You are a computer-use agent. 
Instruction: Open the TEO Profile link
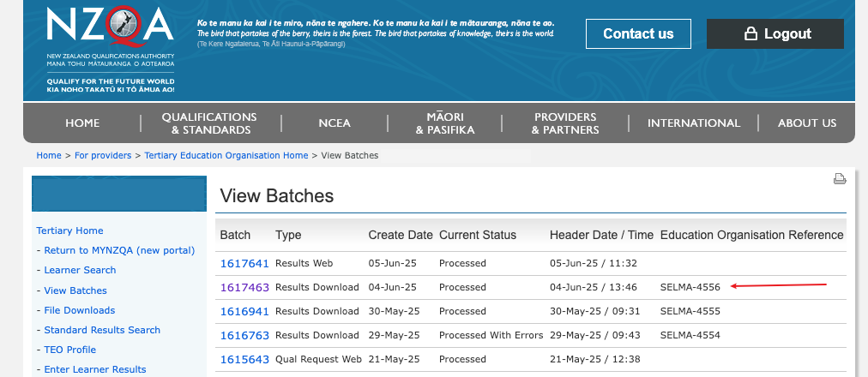[69, 350]
